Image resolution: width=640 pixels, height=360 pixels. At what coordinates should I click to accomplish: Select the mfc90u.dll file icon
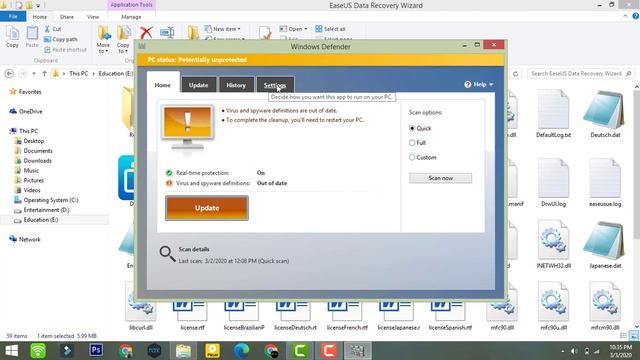[x=553, y=303]
